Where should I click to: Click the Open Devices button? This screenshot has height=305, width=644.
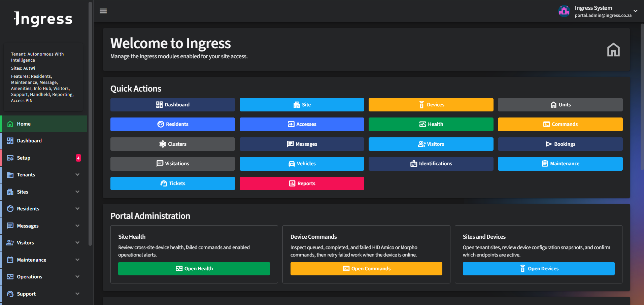pyautogui.click(x=539, y=269)
